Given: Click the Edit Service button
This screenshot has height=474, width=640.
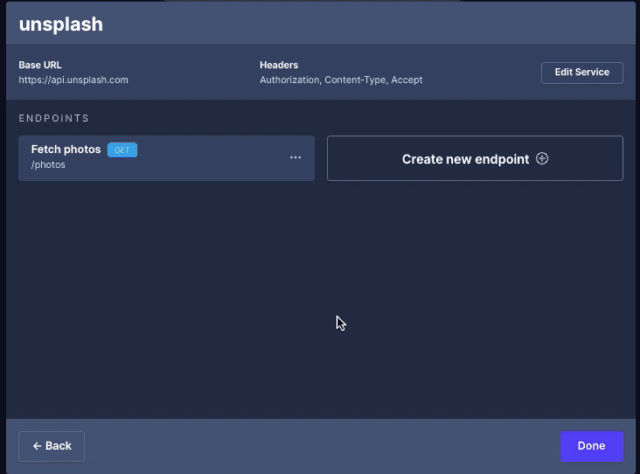Looking at the screenshot, I should [x=582, y=73].
